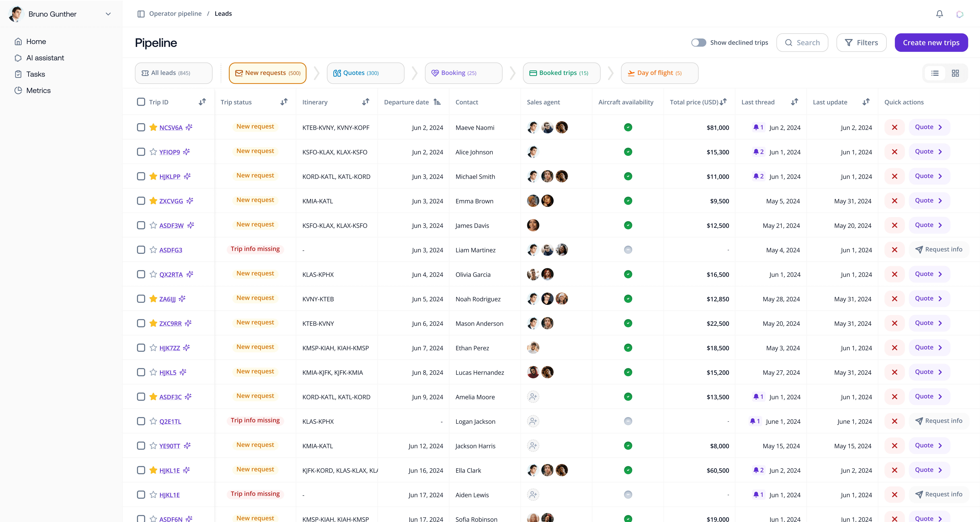
Task: Assign sales agent for Amelia Moore
Action: tap(533, 397)
